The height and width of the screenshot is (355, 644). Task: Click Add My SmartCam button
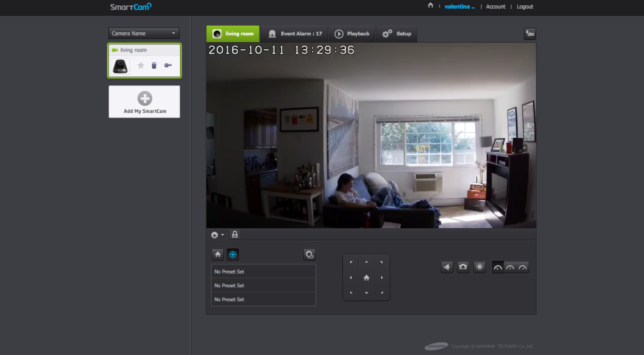(x=145, y=102)
